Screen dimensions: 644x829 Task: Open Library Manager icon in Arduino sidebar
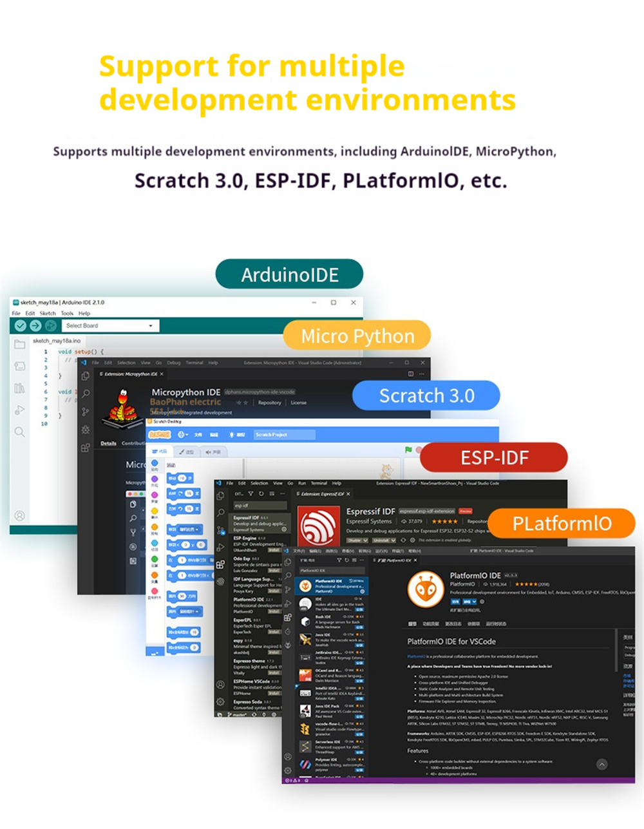click(x=20, y=388)
